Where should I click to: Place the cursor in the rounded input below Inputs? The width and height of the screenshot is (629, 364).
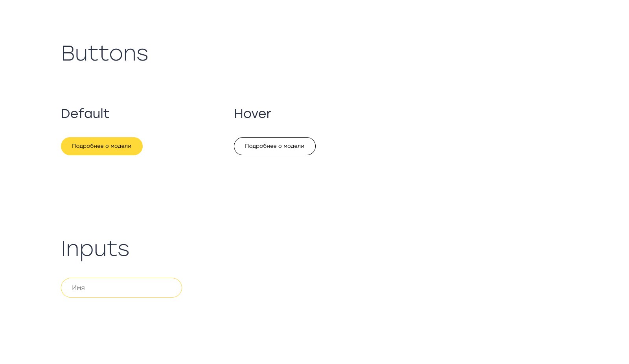pos(121,288)
